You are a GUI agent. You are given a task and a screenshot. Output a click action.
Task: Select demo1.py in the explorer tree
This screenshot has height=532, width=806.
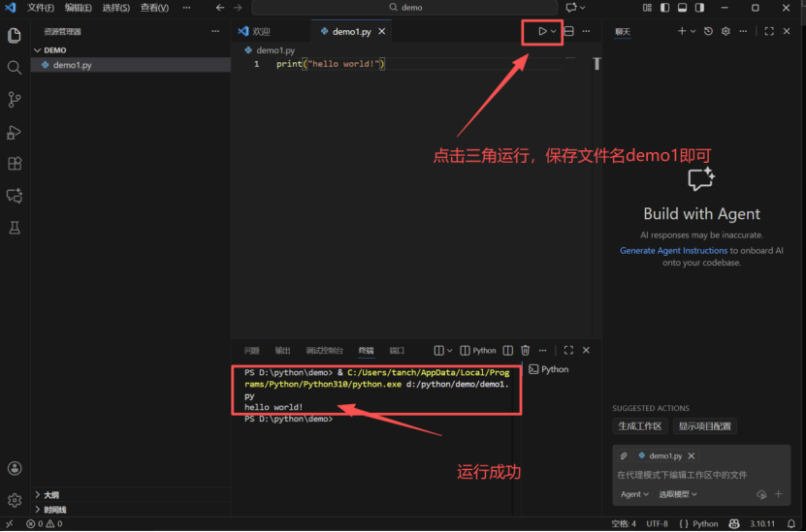[x=131, y=65]
